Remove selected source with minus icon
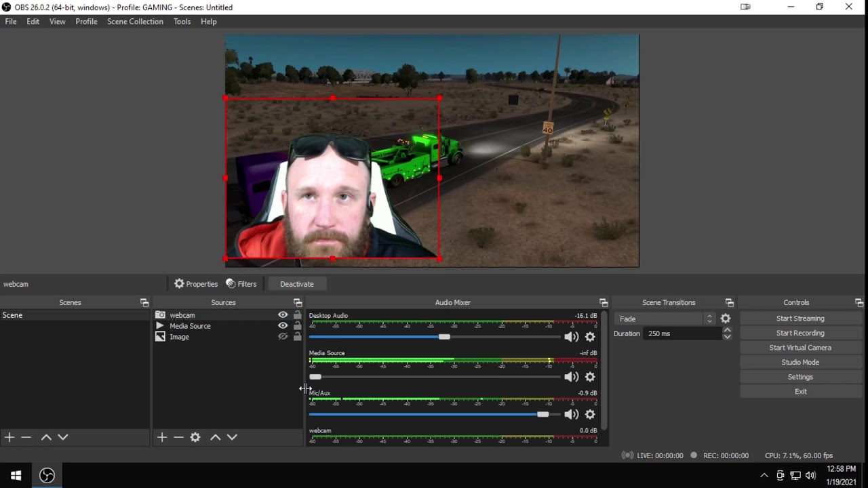This screenshot has width=868, height=488. tap(178, 437)
